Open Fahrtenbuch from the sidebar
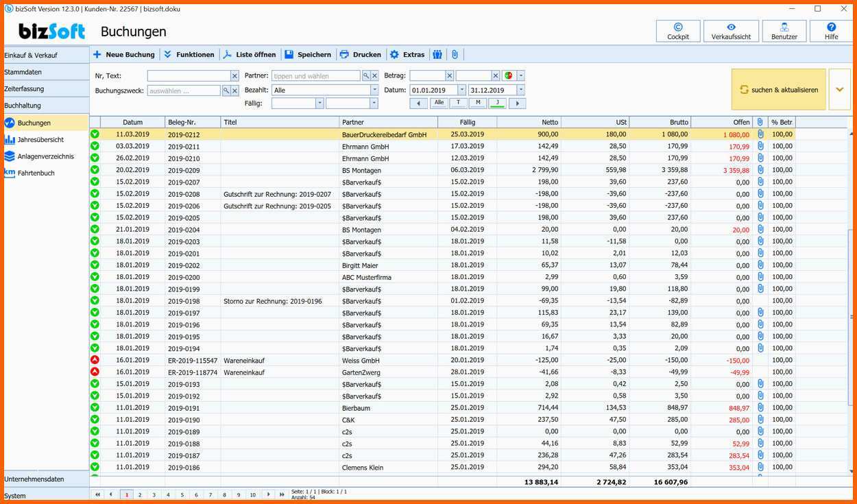Screen dimensions: 857x504 (x=47, y=173)
